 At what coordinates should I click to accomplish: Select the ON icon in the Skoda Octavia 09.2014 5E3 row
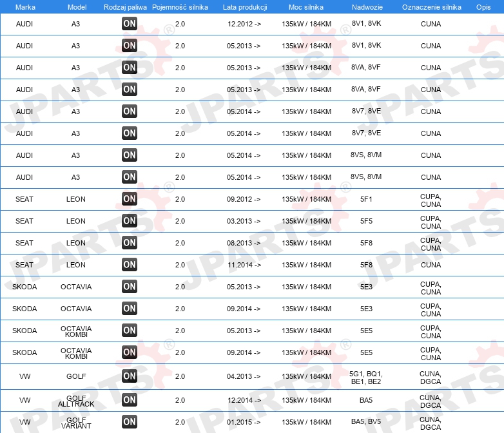click(x=130, y=308)
